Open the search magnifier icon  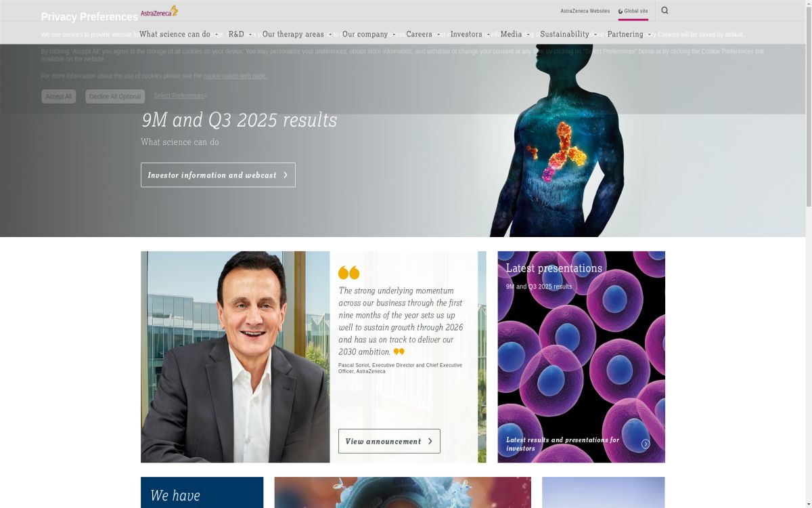click(664, 11)
